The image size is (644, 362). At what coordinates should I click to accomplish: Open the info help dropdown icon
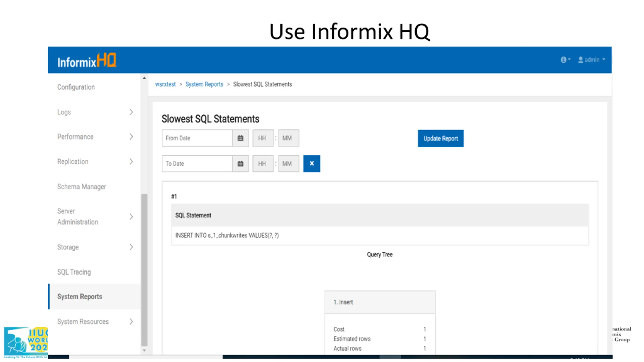[565, 60]
